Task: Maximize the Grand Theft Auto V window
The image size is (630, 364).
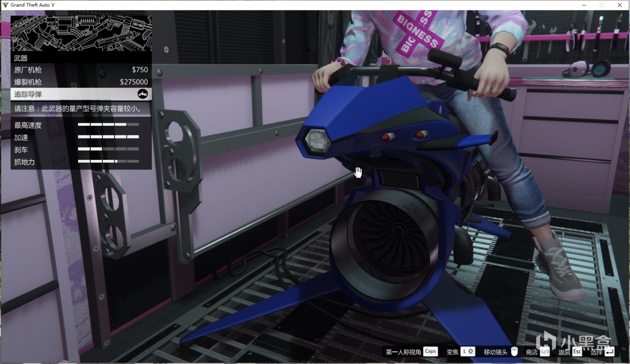Action: pos(602,5)
